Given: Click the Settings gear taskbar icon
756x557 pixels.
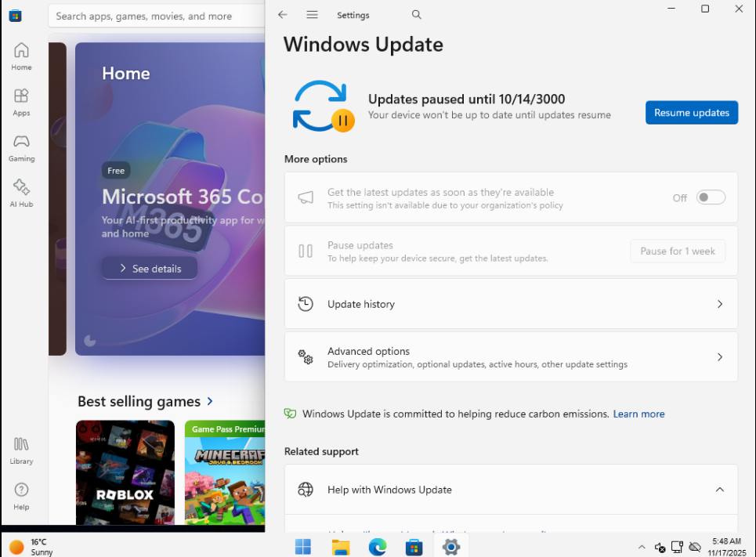Looking at the screenshot, I should click(x=451, y=547).
